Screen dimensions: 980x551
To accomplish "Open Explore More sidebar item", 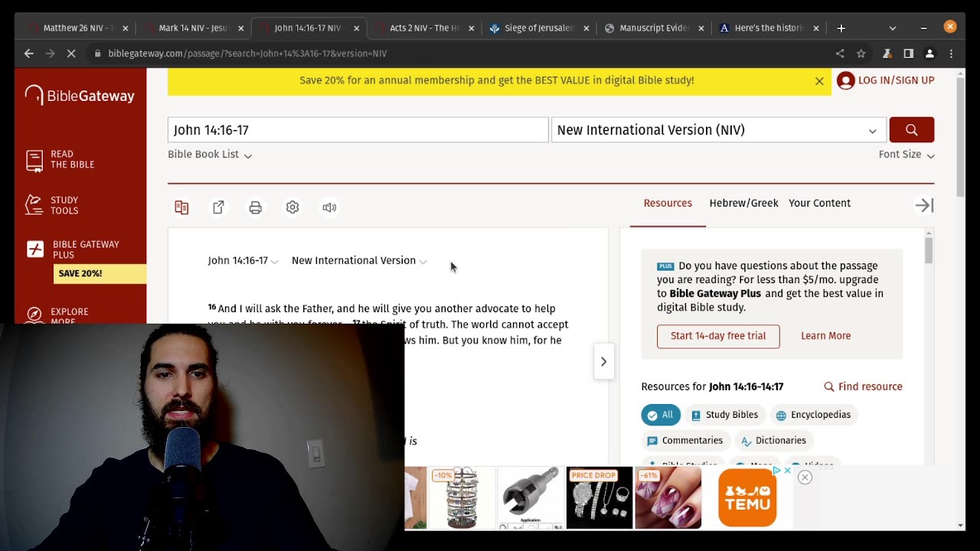I will [x=58, y=315].
